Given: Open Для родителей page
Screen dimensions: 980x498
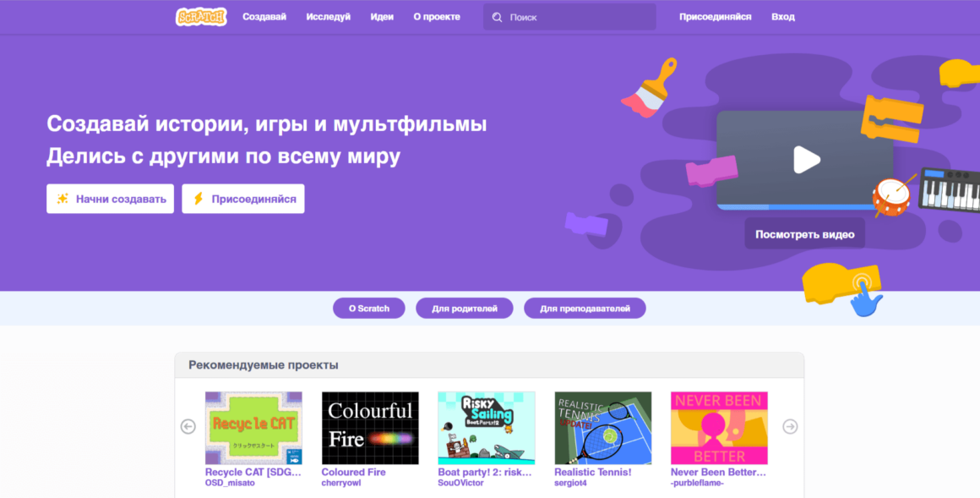Looking at the screenshot, I should coord(465,308).
